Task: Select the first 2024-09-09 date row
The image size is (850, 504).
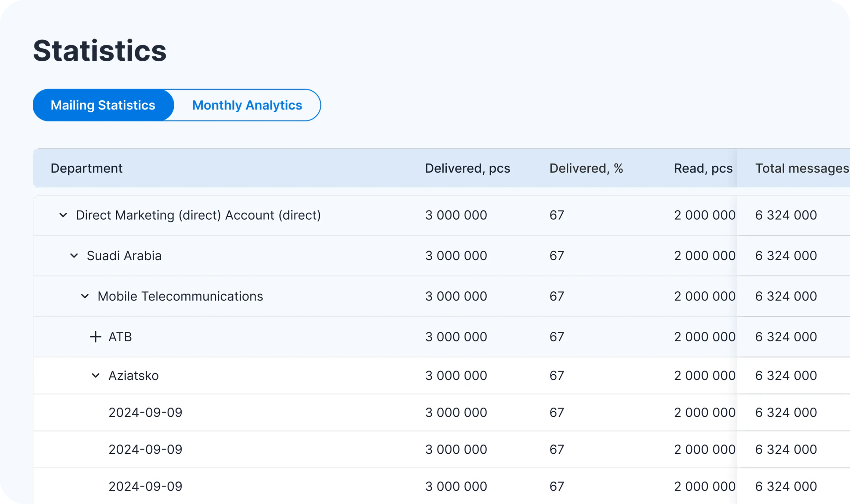Action: pos(145,412)
